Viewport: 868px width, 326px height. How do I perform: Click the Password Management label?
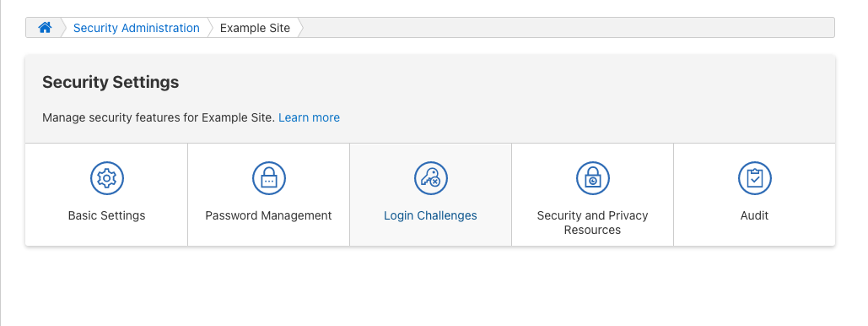pyautogui.click(x=268, y=215)
